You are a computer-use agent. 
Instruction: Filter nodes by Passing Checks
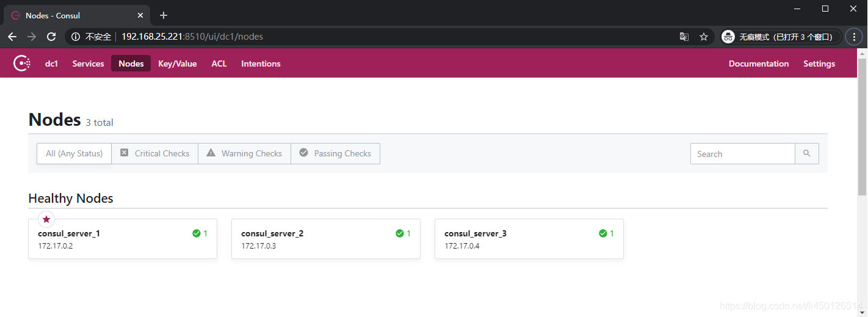click(336, 154)
